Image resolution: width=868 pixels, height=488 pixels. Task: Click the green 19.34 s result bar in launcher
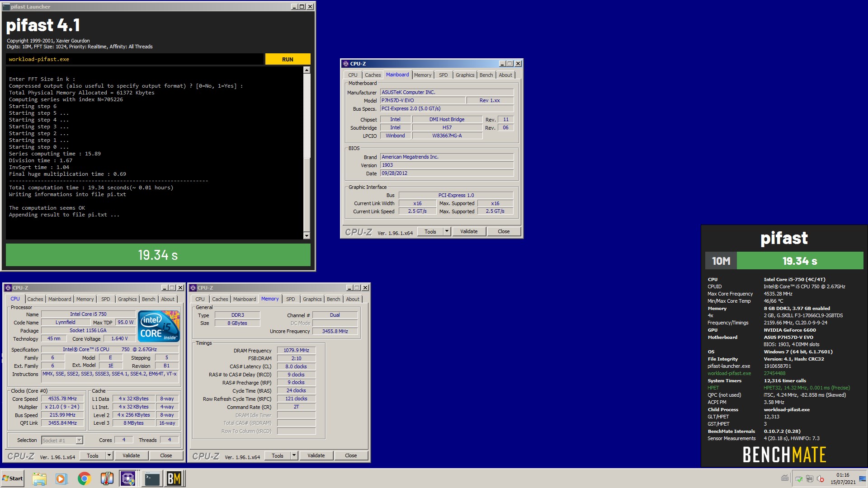coord(158,255)
